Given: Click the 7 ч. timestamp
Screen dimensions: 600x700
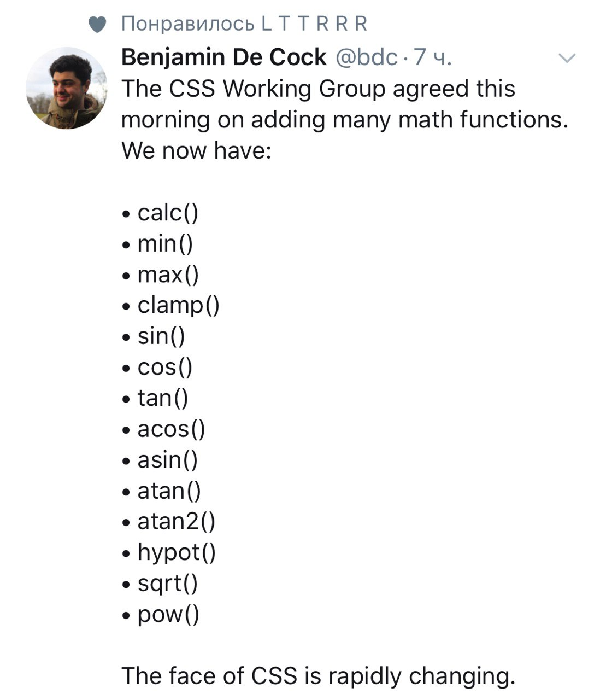Looking at the screenshot, I should click(x=432, y=57).
